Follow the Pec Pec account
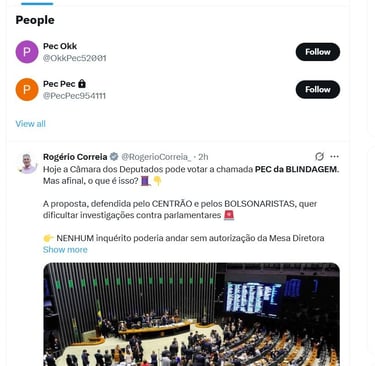 tap(318, 90)
